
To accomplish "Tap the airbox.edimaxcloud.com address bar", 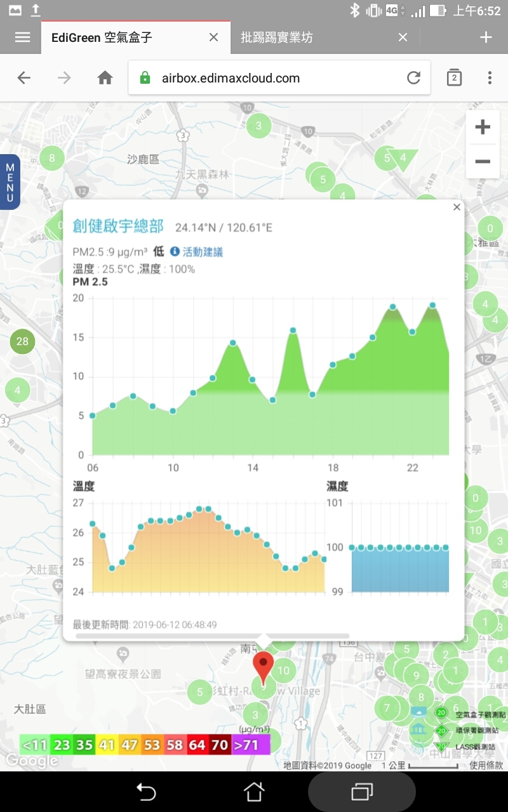I will (x=279, y=78).
